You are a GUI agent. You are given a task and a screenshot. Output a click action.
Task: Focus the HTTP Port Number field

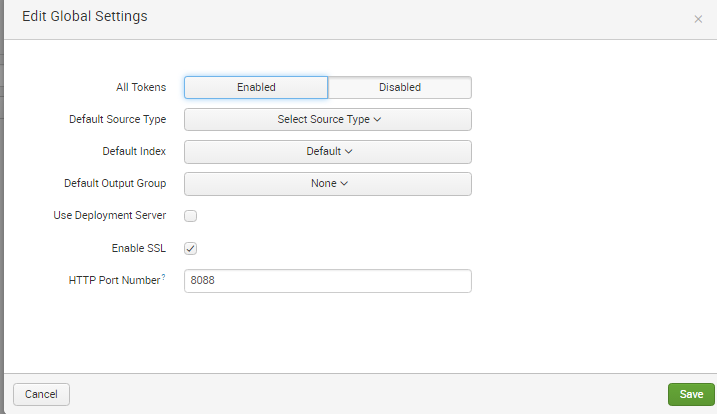[x=328, y=281]
